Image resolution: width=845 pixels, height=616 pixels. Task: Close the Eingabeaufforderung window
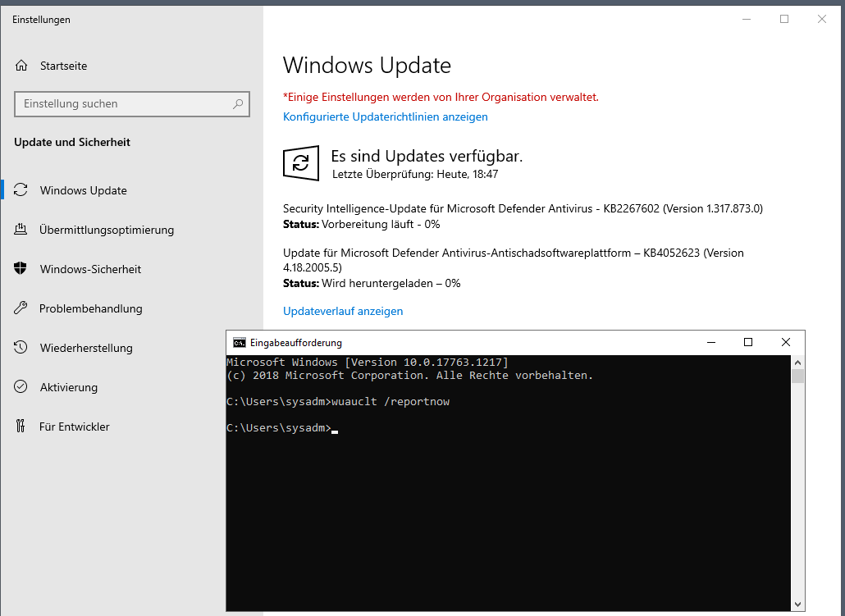[x=786, y=342]
